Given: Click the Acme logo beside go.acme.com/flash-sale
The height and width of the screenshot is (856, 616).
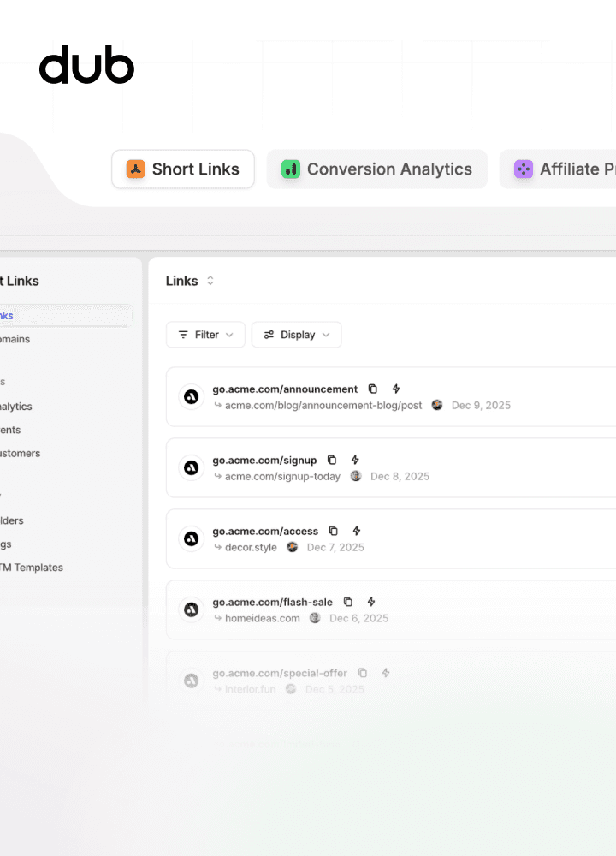Looking at the screenshot, I should 191,609.
